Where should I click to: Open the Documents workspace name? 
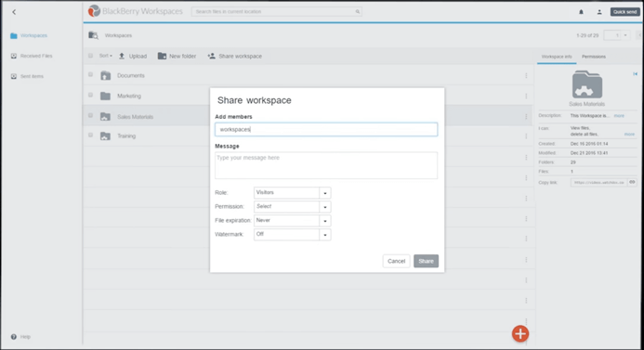(131, 75)
